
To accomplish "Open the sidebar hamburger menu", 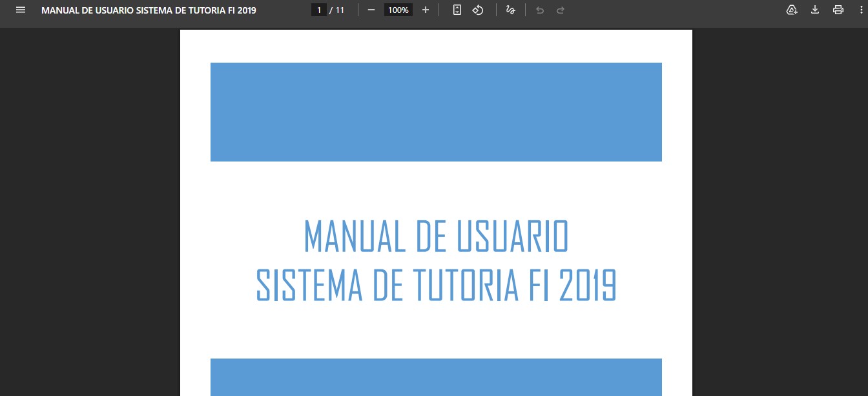I will pos(21,10).
